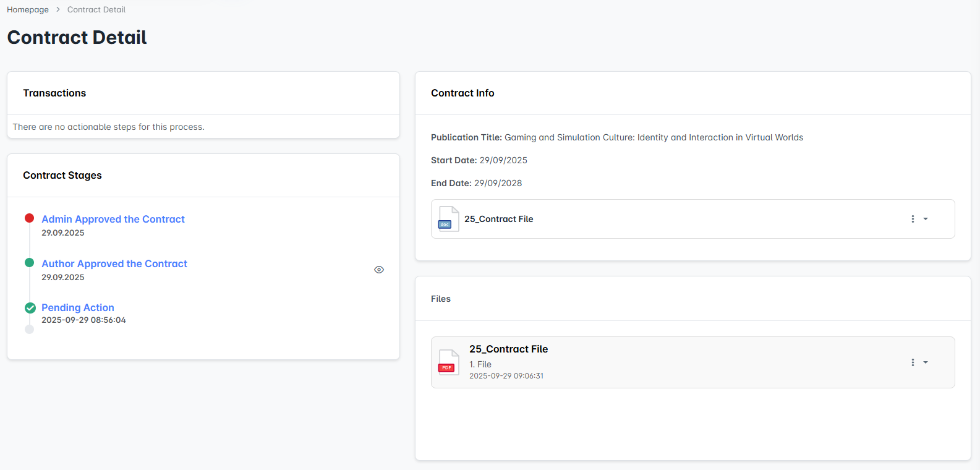Screen dimensions: 980x470
Task: Open three-dot menu for Contract Info file
Action: tap(913, 219)
